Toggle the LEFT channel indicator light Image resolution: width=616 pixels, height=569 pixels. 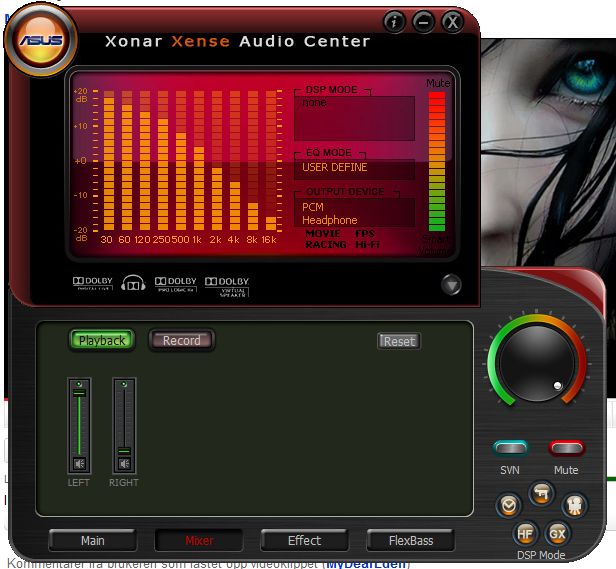(79, 384)
